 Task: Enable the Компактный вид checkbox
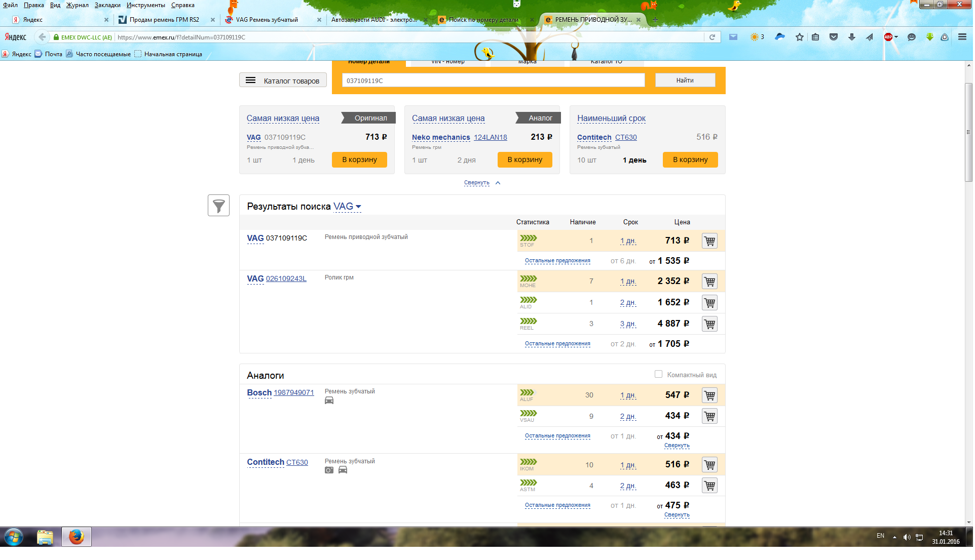pyautogui.click(x=658, y=375)
